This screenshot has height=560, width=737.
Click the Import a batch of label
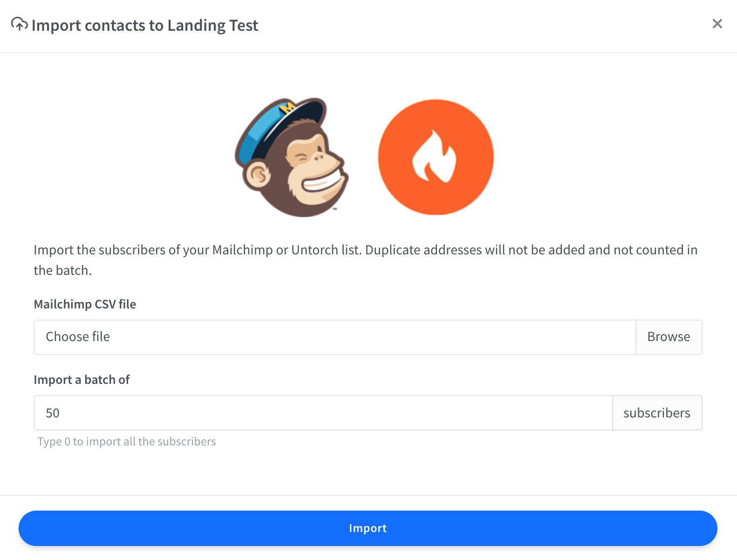click(82, 380)
